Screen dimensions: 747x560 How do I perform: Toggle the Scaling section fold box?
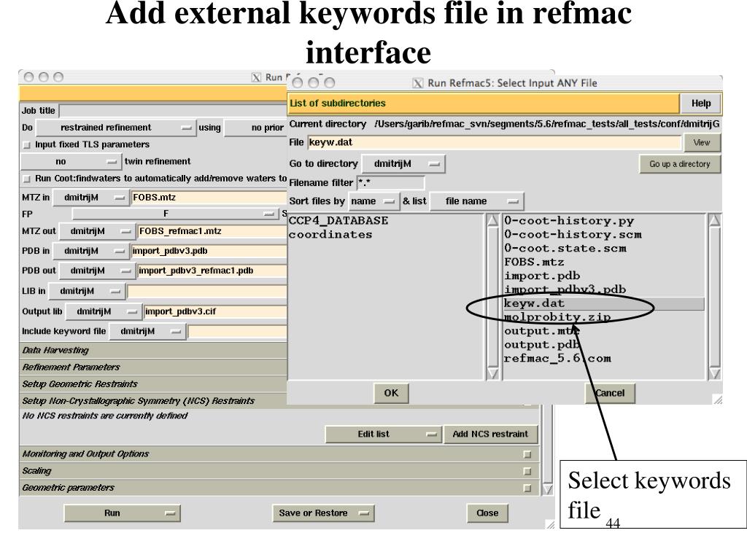click(x=527, y=471)
